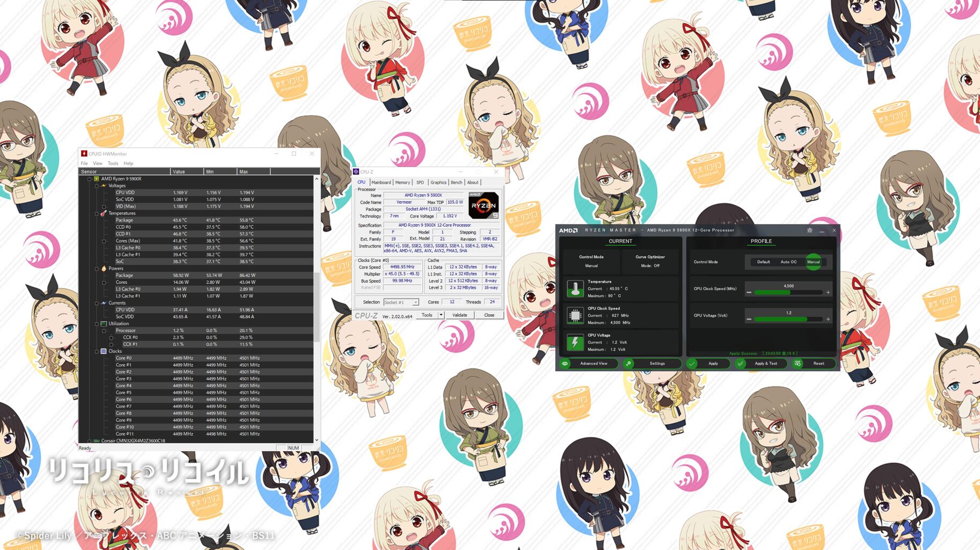
Task: Click the scroll down arrow in HWMonitor
Action: pos(317,440)
